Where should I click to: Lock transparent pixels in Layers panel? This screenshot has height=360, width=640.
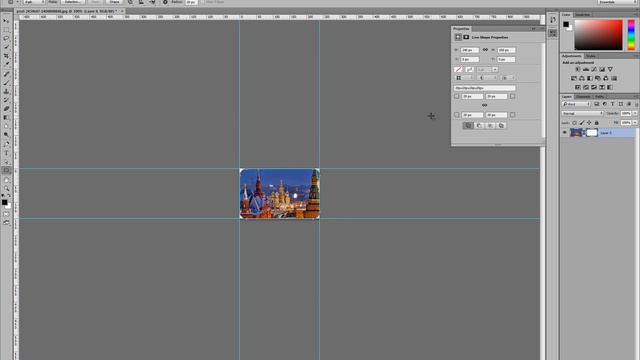point(575,123)
